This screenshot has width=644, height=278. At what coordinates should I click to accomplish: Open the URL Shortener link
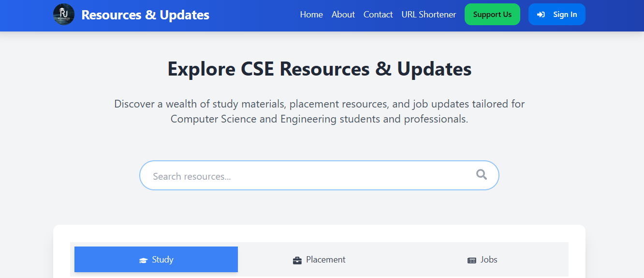tap(428, 15)
